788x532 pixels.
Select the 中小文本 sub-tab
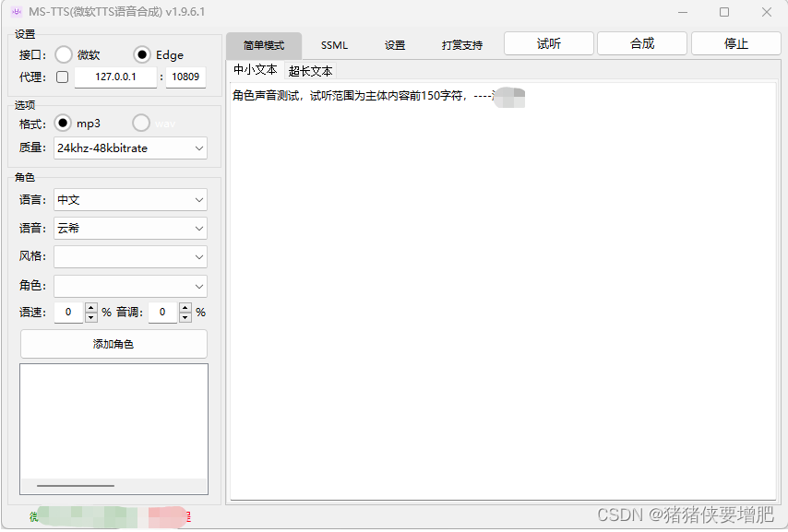[x=256, y=70]
